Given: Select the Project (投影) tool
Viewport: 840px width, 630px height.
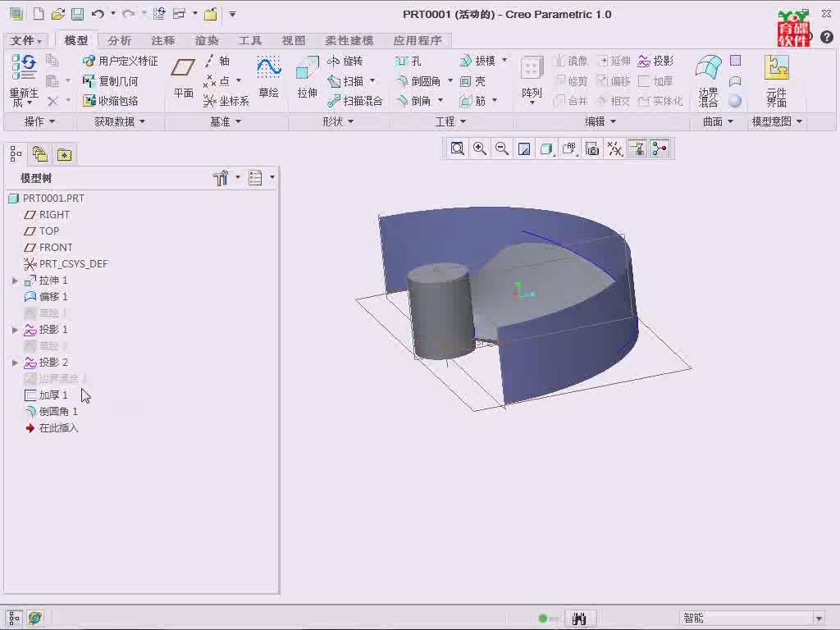Looking at the screenshot, I should point(655,61).
